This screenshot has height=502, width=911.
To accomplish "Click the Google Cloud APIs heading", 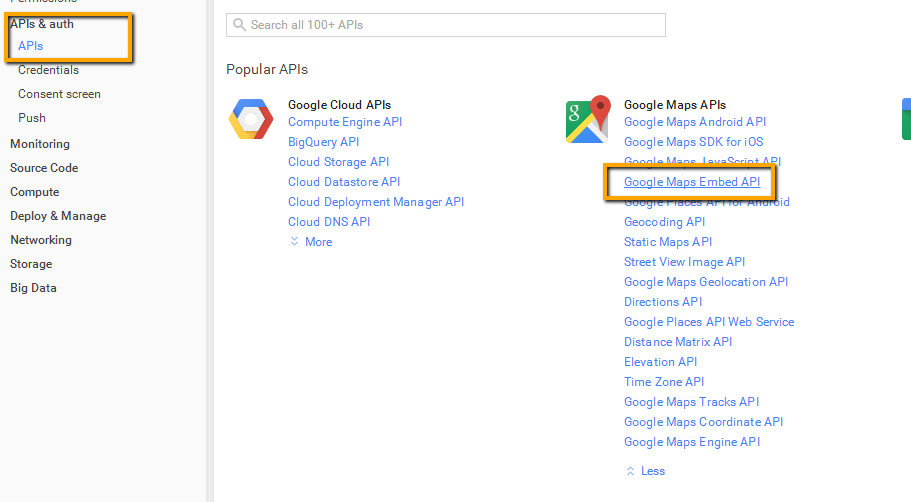I will point(339,105).
